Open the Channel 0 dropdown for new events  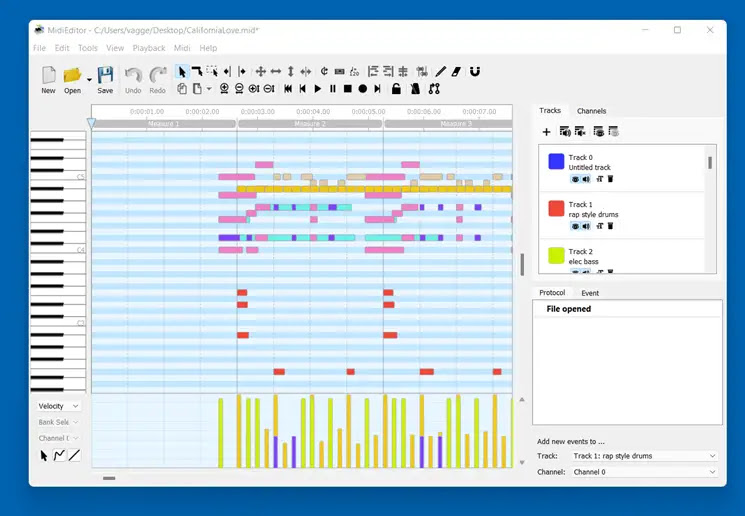point(644,472)
